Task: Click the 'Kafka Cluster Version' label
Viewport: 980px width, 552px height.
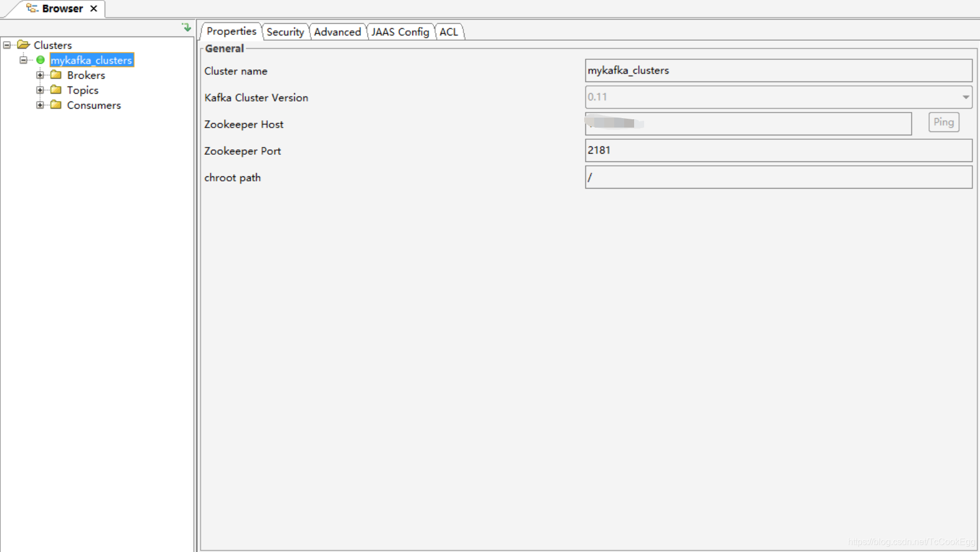Action: (x=256, y=98)
